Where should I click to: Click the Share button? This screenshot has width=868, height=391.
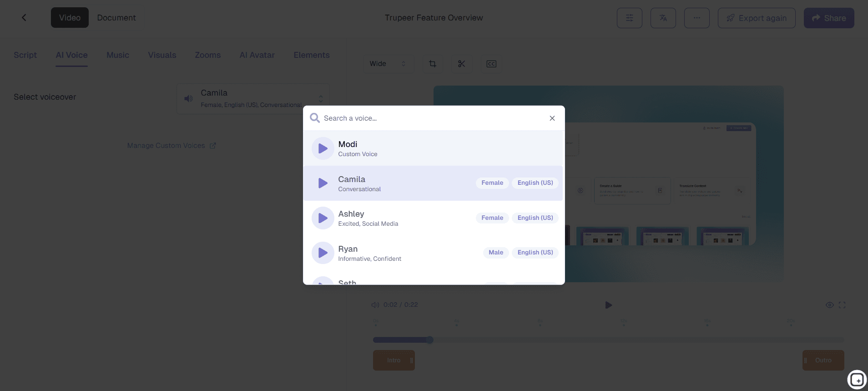tap(829, 18)
